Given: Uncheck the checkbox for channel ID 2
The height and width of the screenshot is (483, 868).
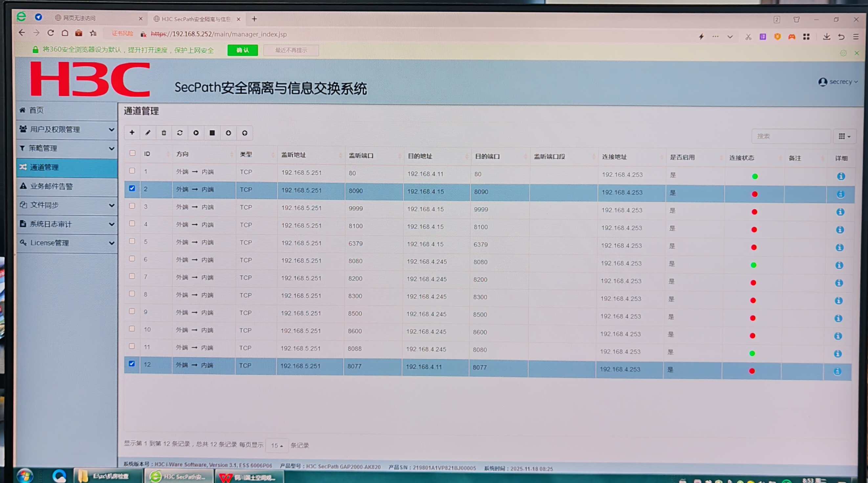Looking at the screenshot, I should 132,188.
